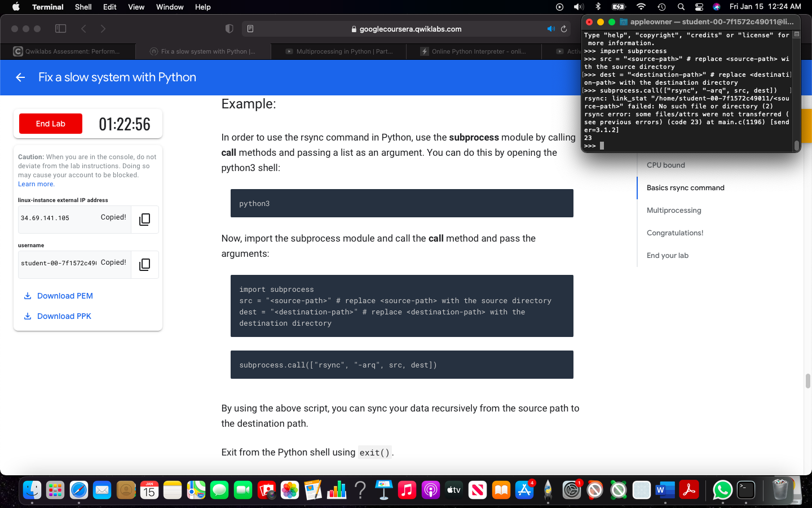Download the PPK key file
Viewport: 812px width, 508px height.
[x=57, y=316]
